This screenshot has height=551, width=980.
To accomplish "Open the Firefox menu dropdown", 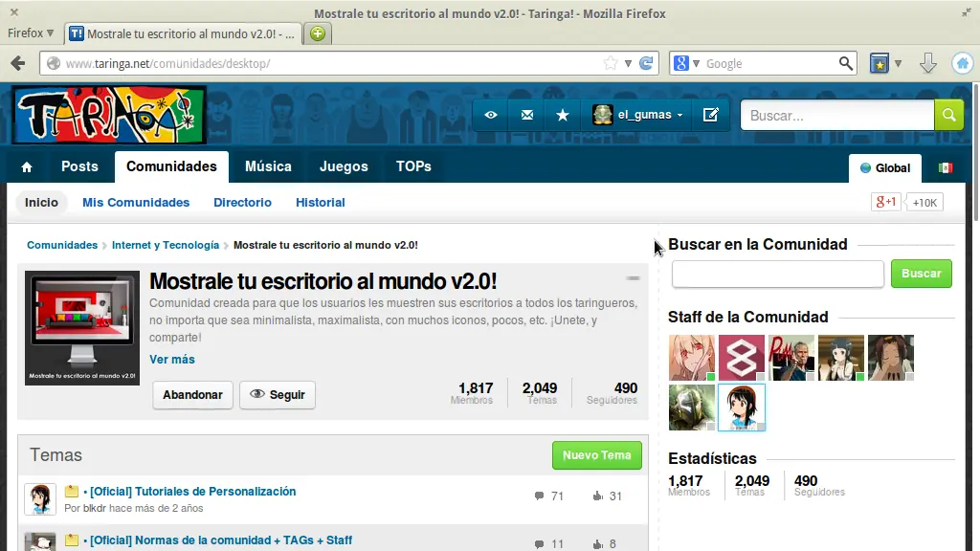I will click(31, 33).
